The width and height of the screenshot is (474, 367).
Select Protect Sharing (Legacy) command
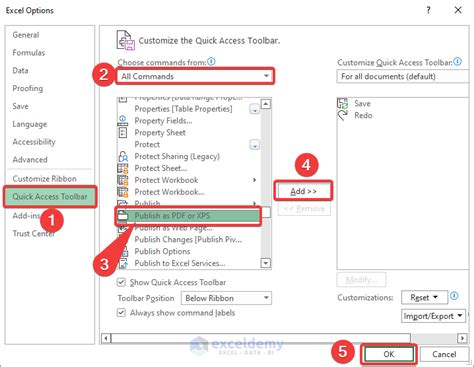point(177,156)
